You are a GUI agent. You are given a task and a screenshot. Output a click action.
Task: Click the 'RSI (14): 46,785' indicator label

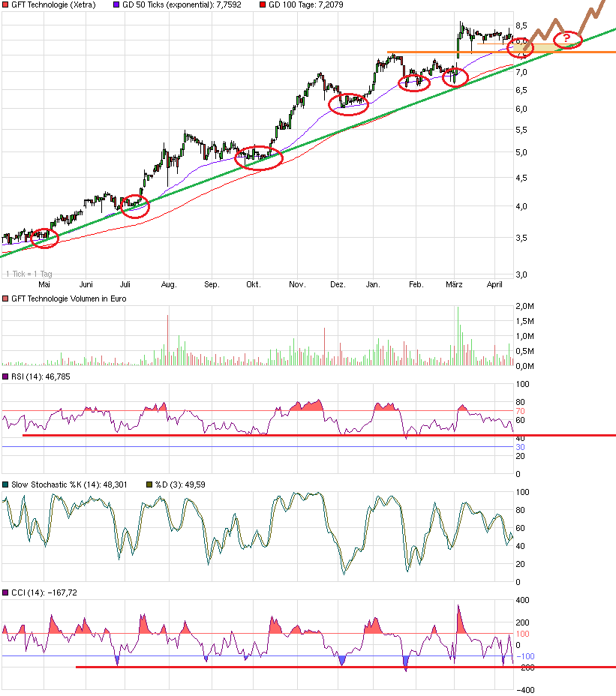point(41,376)
